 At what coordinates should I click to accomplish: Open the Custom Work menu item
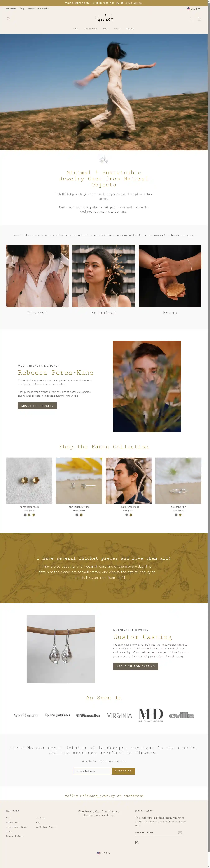coord(90,29)
